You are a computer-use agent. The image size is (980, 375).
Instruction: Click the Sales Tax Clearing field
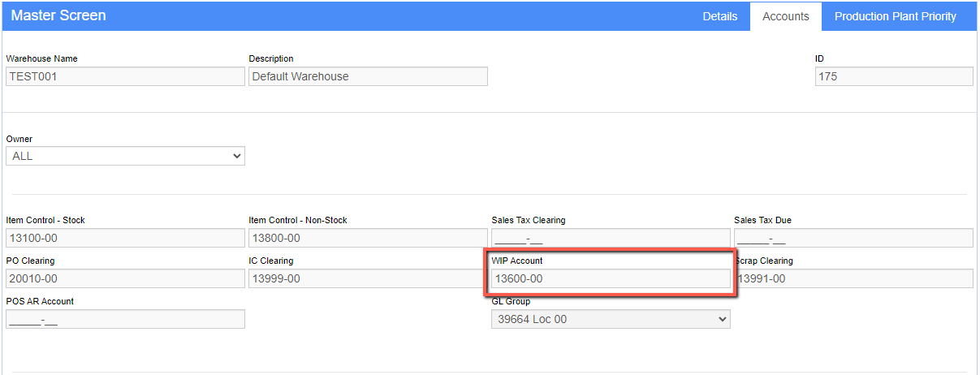pyautogui.click(x=611, y=238)
